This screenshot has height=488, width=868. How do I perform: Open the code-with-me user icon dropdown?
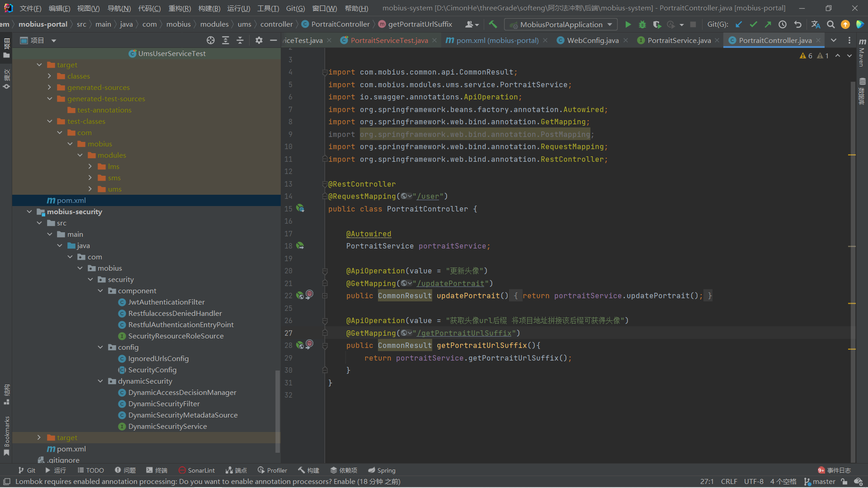point(472,25)
